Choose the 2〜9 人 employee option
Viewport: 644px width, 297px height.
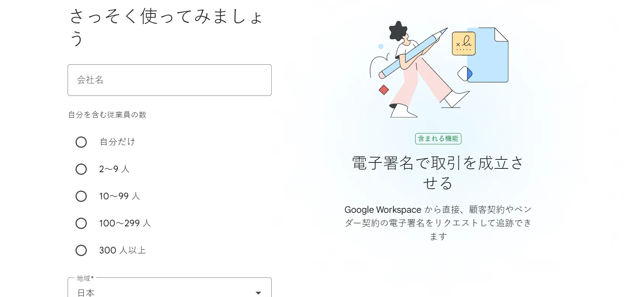pos(81,169)
